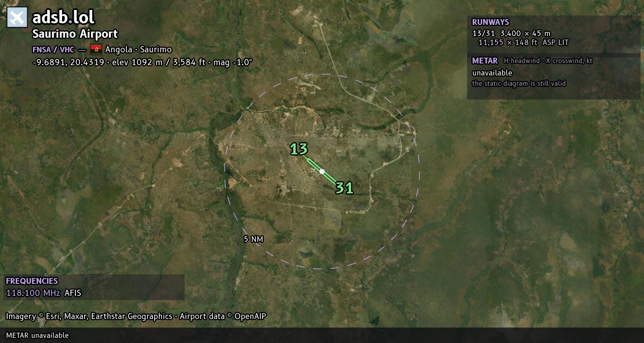
Task: Click 'the static diagram is still valid' note
Action: pyautogui.click(x=519, y=84)
